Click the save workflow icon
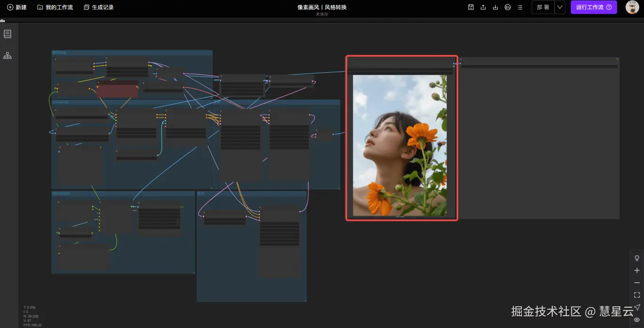Viewport: 644px width, 328px height. click(x=471, y=8)
